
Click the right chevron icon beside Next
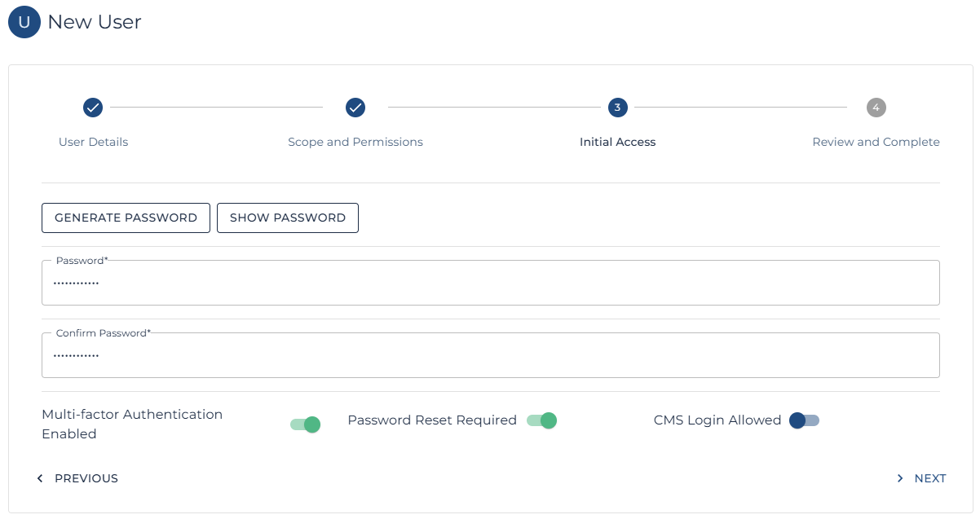click(900, 478)
